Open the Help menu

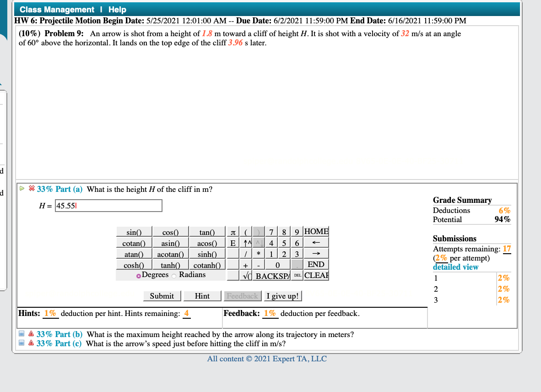(x=116, y=9)
